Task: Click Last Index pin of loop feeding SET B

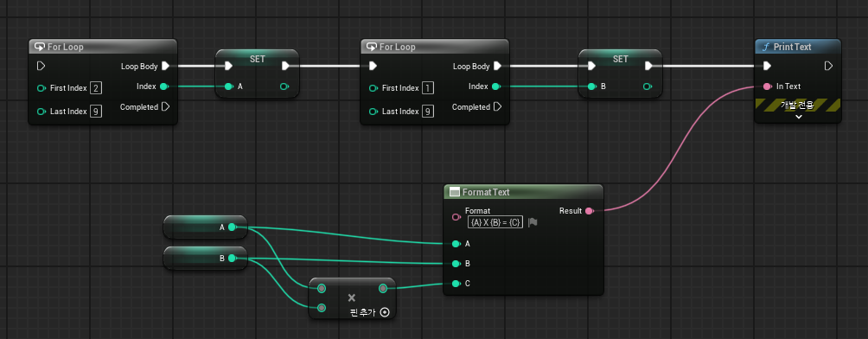Action: coord(373,112)
